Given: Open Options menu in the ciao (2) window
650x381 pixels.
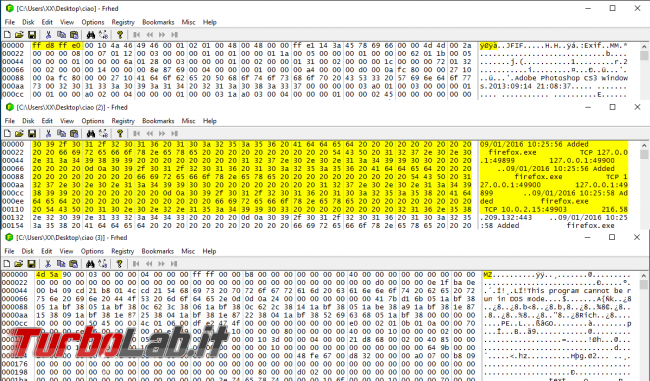Looking at the screenshot, I should click(x=93, y=121).
